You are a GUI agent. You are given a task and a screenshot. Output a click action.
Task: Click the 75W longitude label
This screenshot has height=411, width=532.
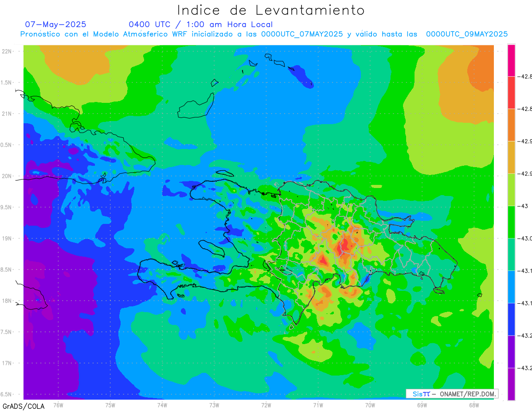click(110, 405)
